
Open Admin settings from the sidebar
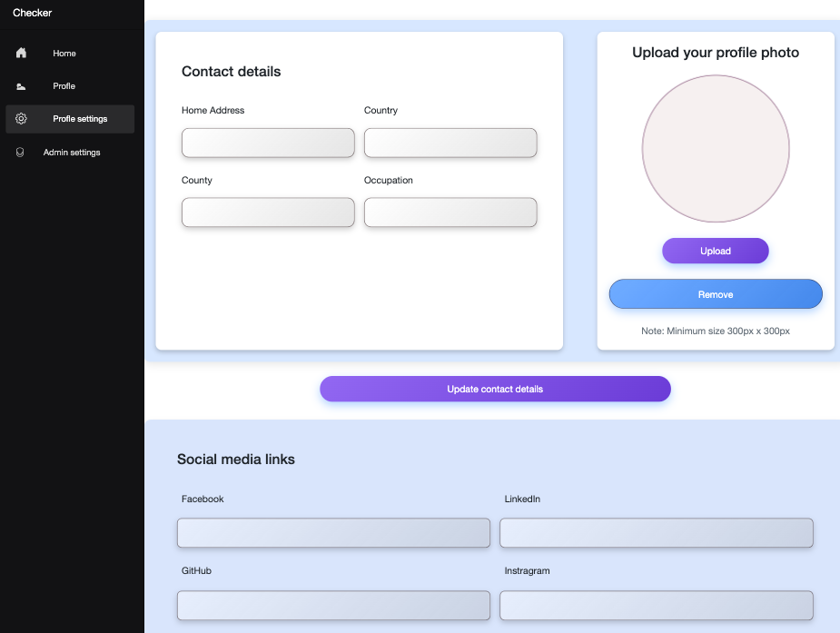coord(72,153)
